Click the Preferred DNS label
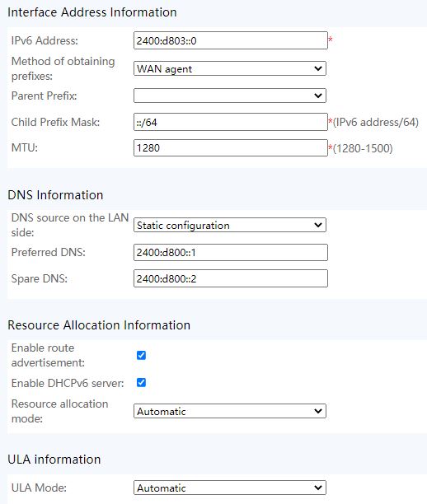427x504 pixels. point(49,252)
